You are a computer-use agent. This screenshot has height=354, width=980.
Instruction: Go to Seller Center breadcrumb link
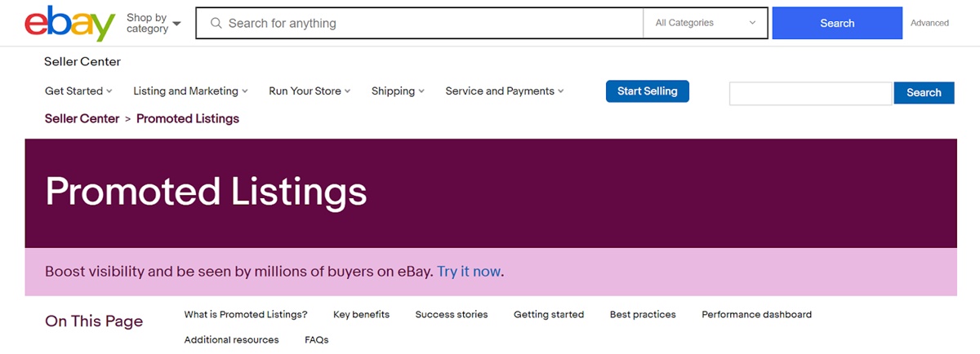[x=82, y=119]
